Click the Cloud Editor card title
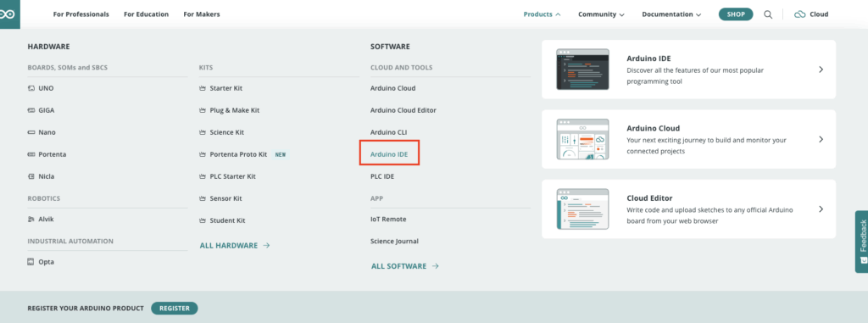 coord(649,198)
